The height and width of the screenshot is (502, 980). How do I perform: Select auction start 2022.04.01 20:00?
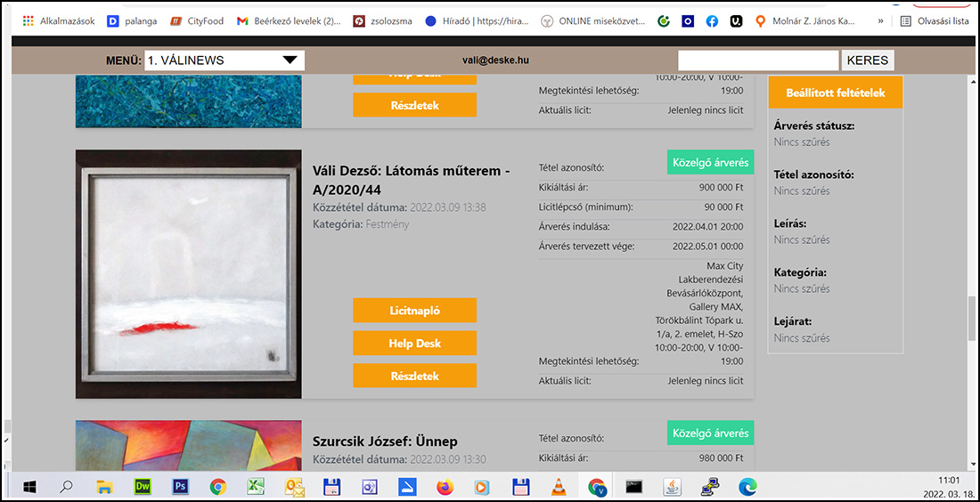(708, 226)
